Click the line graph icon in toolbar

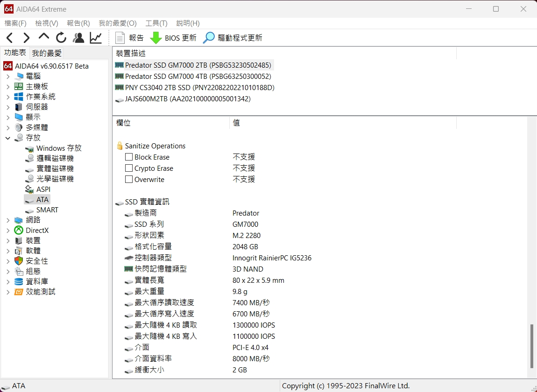[96, 38]
